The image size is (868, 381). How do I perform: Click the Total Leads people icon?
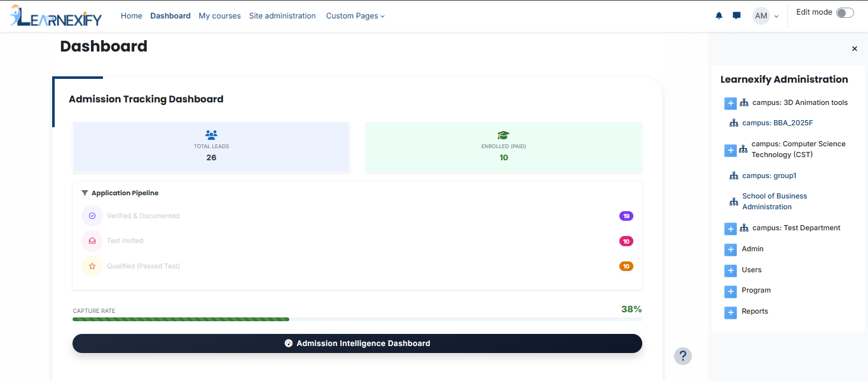tap(211, 135)
